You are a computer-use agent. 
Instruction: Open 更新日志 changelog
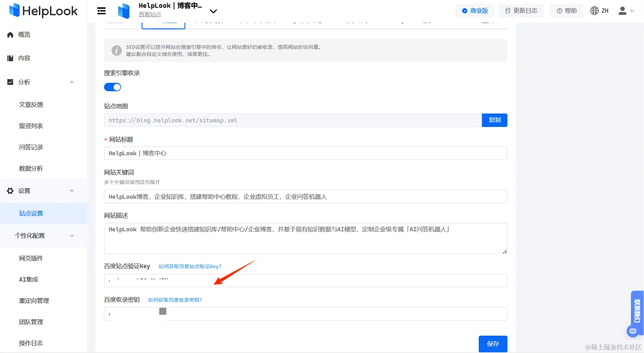point(521,11)
